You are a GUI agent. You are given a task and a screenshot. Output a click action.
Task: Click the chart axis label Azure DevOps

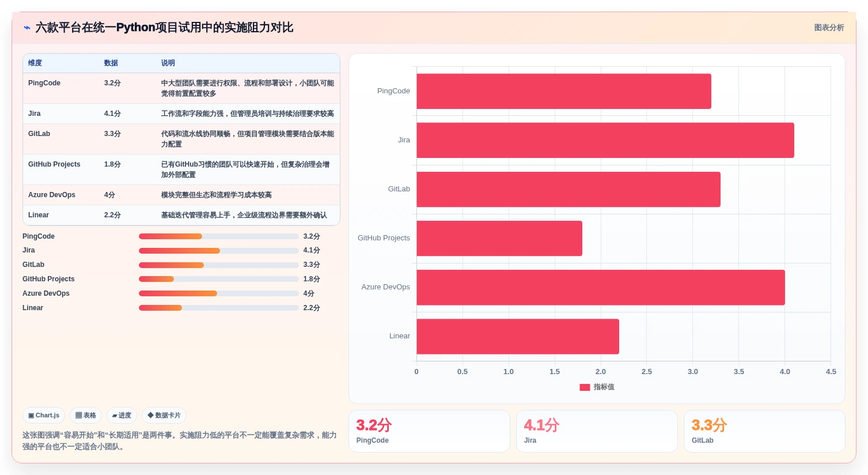pyautogui.click(x=386, y=287)
